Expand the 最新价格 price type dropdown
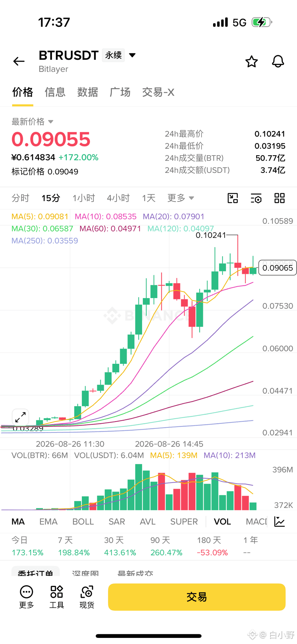Screen dimensions: 297x644 51,122
